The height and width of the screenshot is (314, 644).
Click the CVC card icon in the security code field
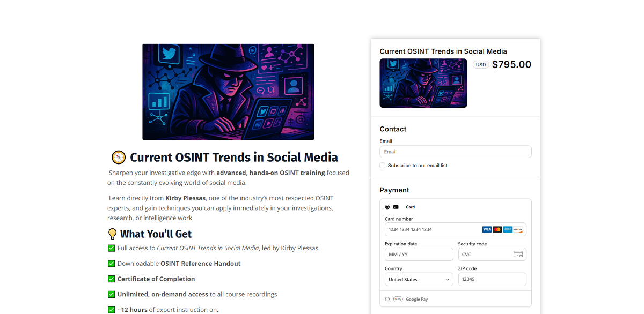[518, 255]
